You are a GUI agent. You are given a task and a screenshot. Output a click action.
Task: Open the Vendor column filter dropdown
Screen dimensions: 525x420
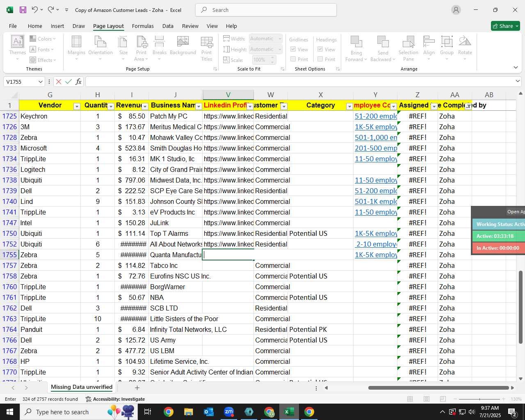coord(77,107)
